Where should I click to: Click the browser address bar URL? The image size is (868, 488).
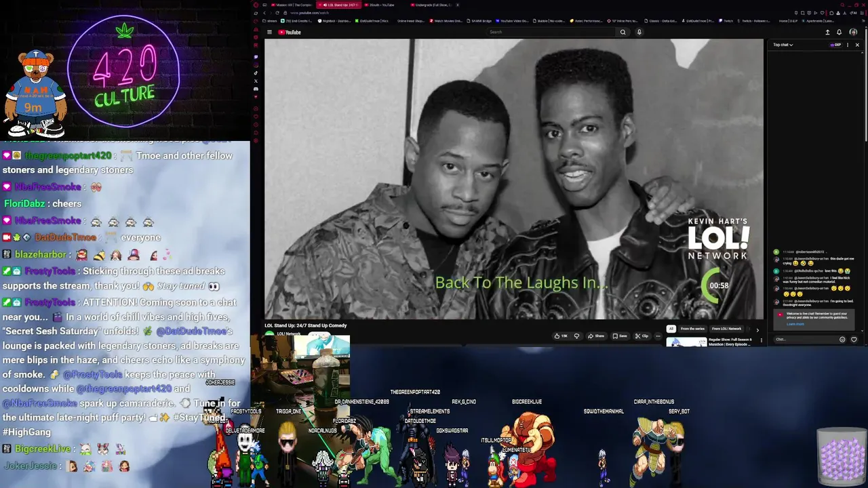[309, 13]
